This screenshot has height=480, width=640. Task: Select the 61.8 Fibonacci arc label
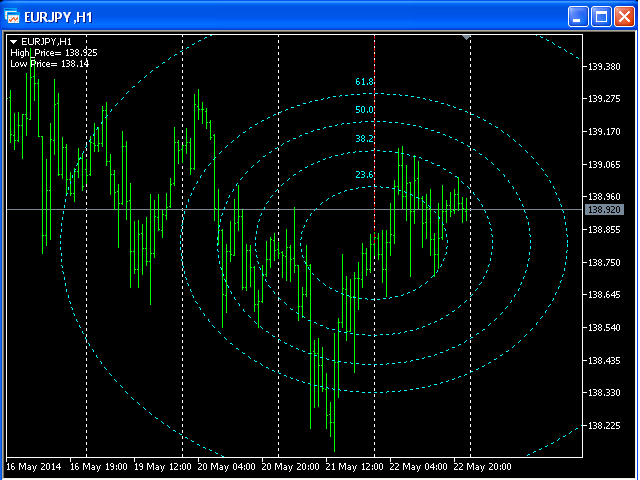[364, 82]
